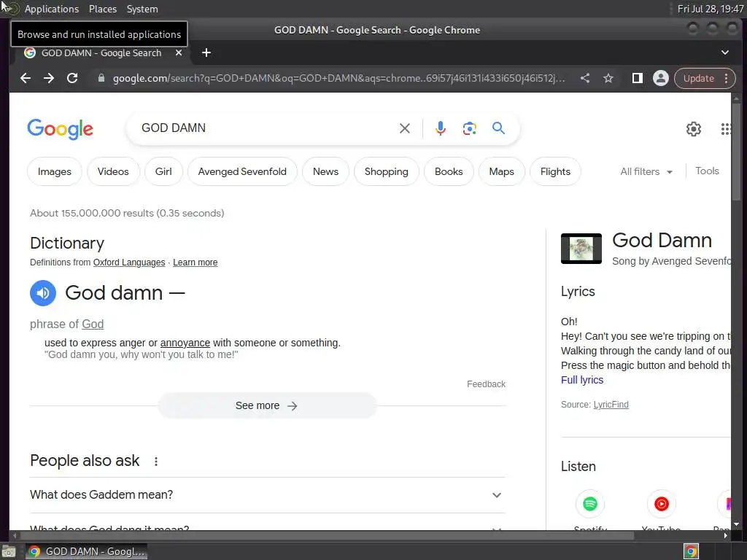Image resolution: width=747 pixels, height=560 pixels.
Task: Click the God Damn song thumbnail
Action: click(581, 249)
